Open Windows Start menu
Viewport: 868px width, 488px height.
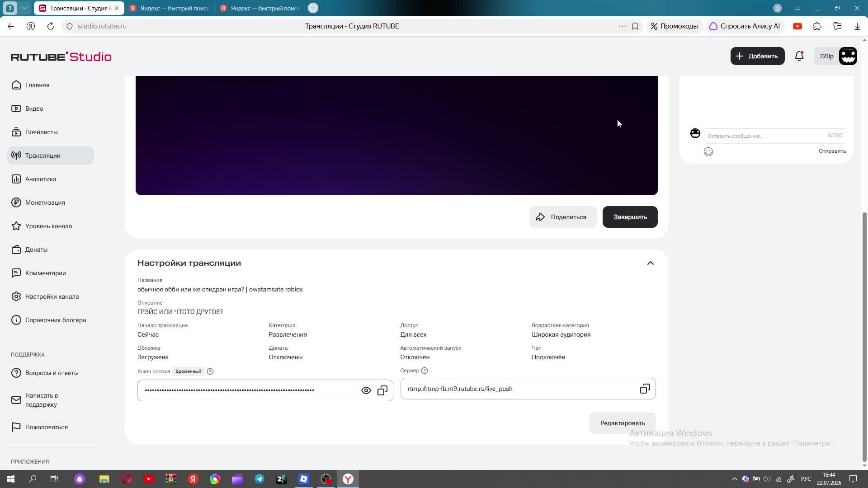click(x=11, y=479)
